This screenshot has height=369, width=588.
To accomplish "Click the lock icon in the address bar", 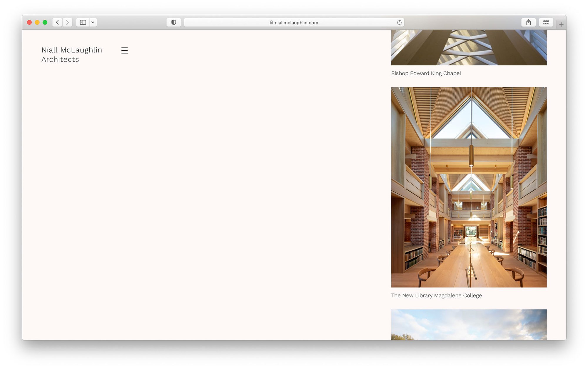I will pyautogui.click(x=271, y=23).
